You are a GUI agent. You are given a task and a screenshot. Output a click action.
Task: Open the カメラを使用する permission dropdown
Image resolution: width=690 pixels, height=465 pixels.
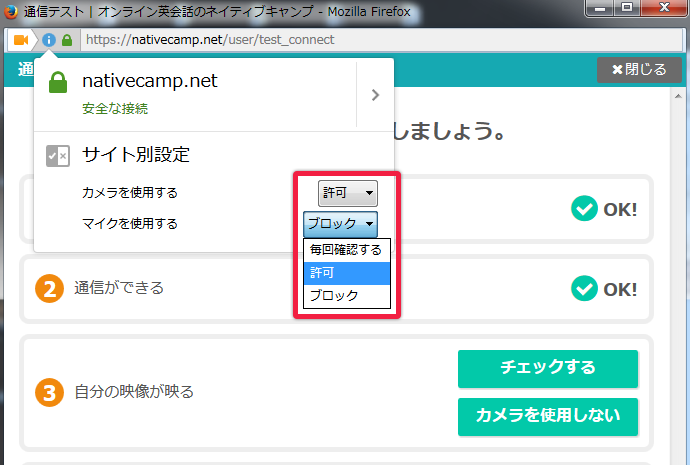(347, 192)
